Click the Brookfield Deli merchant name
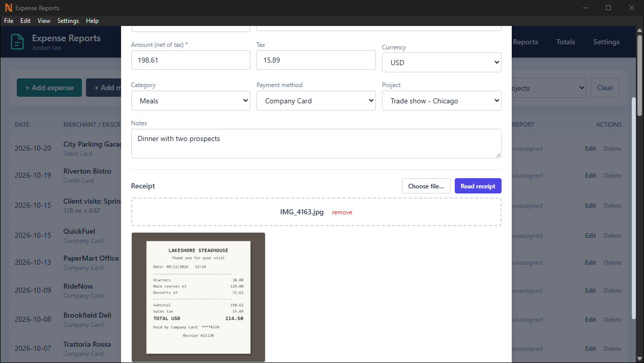 87,315
